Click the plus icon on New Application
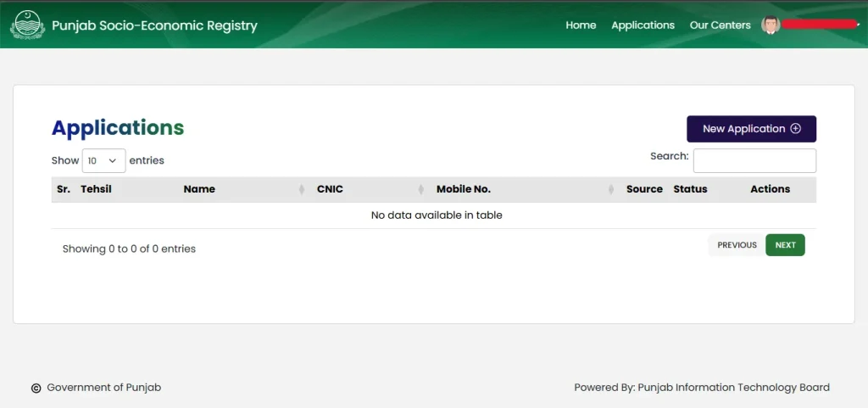This screenshot has height=408, width=868. pos(795,129)
